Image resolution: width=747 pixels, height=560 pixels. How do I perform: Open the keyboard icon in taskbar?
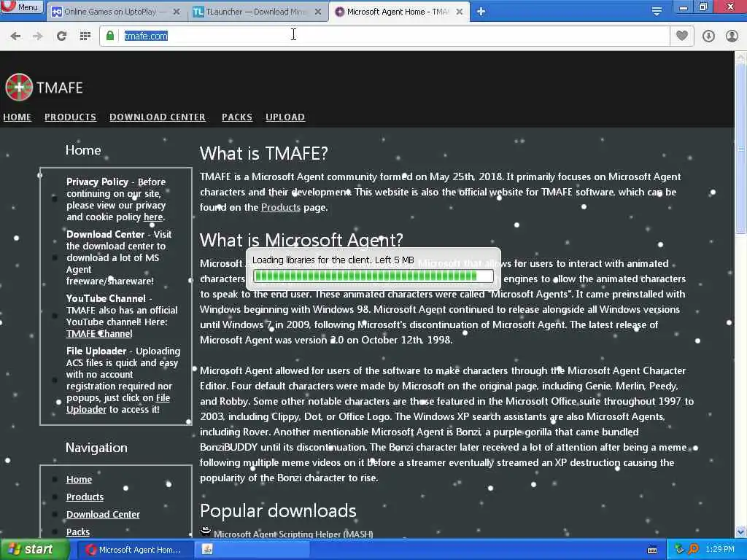point(653,550)
